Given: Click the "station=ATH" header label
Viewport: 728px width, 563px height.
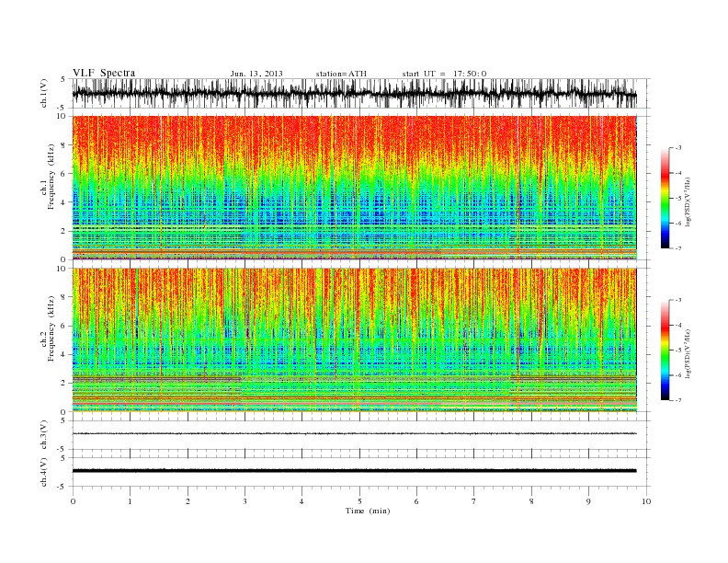Looking at the screenshot, I should (x=341, y=74).
